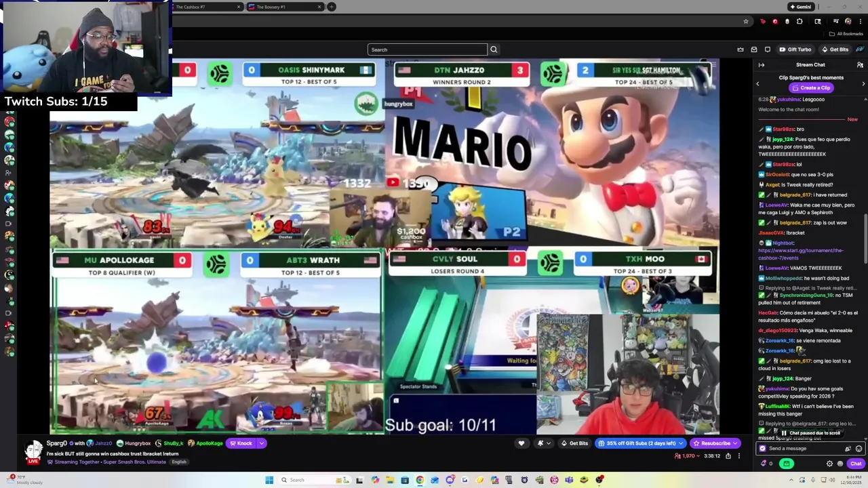Open Jahzz0 streaming-together channel link

[x=100, y=443]
